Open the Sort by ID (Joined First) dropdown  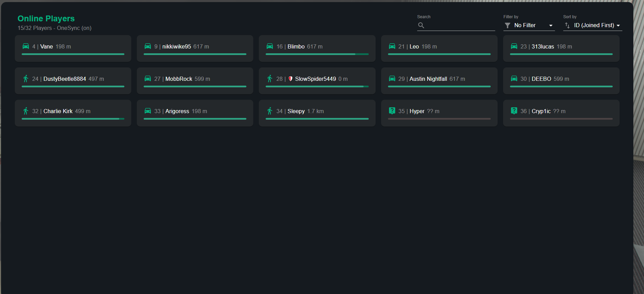(593, 25)
